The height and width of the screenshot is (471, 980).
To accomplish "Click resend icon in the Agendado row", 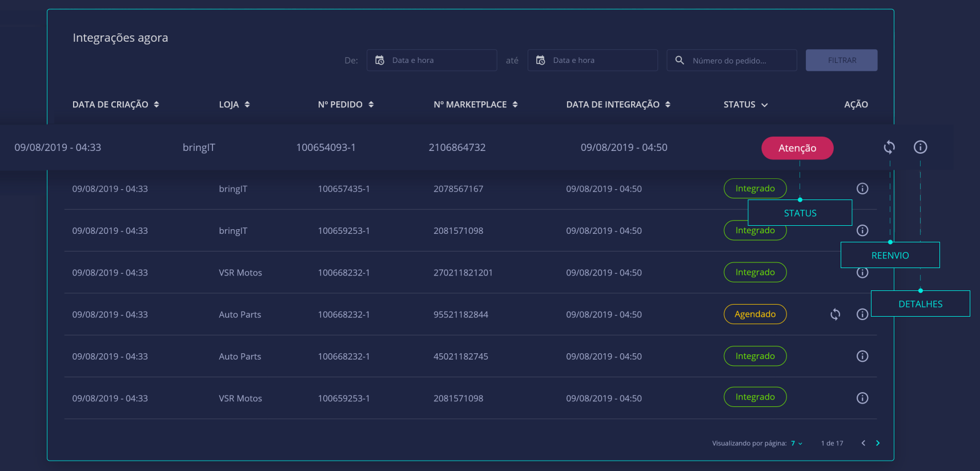I will (836, 314).
